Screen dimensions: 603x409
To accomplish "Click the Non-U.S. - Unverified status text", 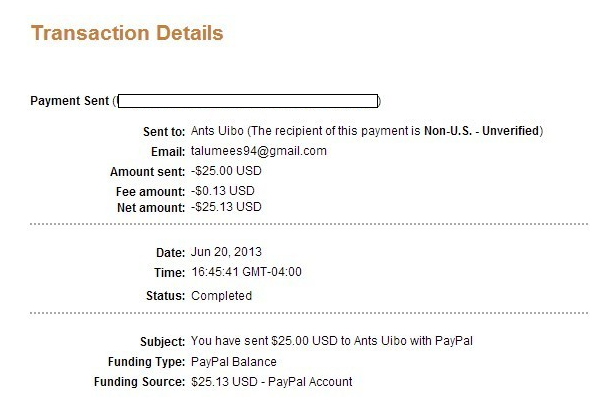I will 481,131.
